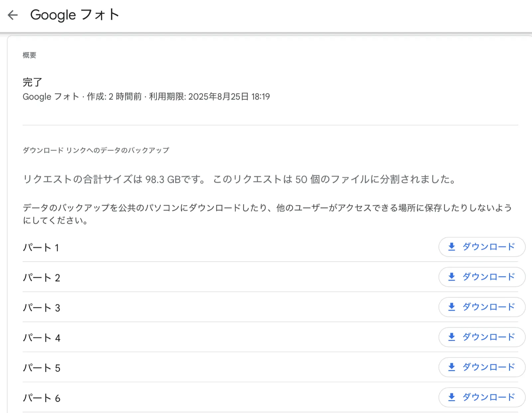This screenshot has width=532, height=413.
Task: Click the download icon for パート 6
Action: pyautogui.click(x=451, y=397)
